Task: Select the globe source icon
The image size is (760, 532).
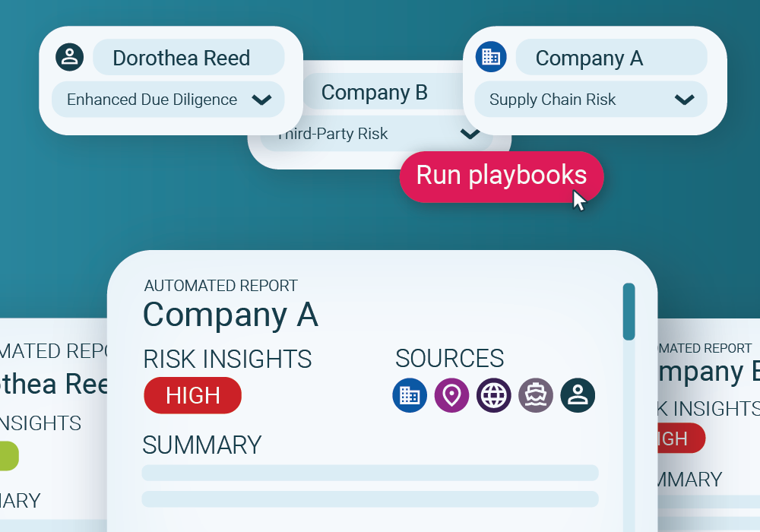Action: pos(493,395)
